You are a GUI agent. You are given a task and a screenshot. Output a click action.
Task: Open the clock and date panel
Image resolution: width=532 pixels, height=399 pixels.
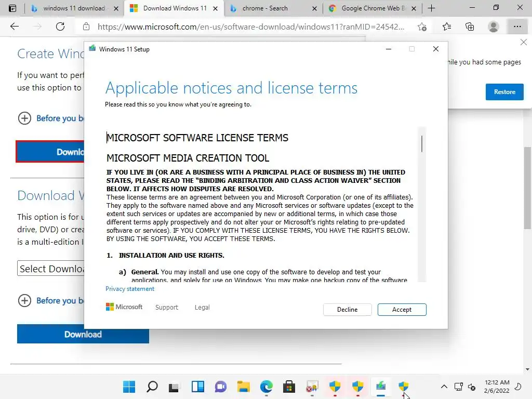(497, 387)
